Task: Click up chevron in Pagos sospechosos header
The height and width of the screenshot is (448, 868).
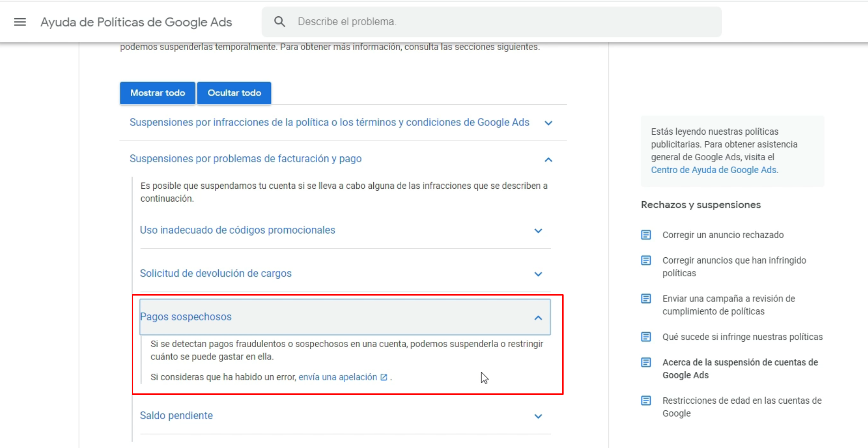Action: [x=539, y=318]
